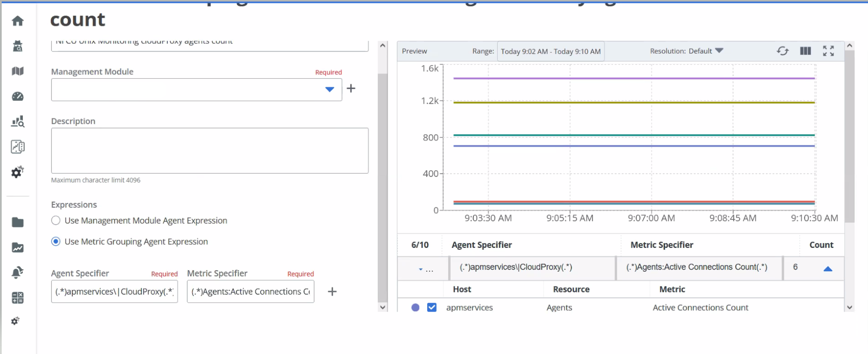Viewport: 868px width, 354px height.
Task: Open the alerts bell sidebar icon
Action: 18,272
